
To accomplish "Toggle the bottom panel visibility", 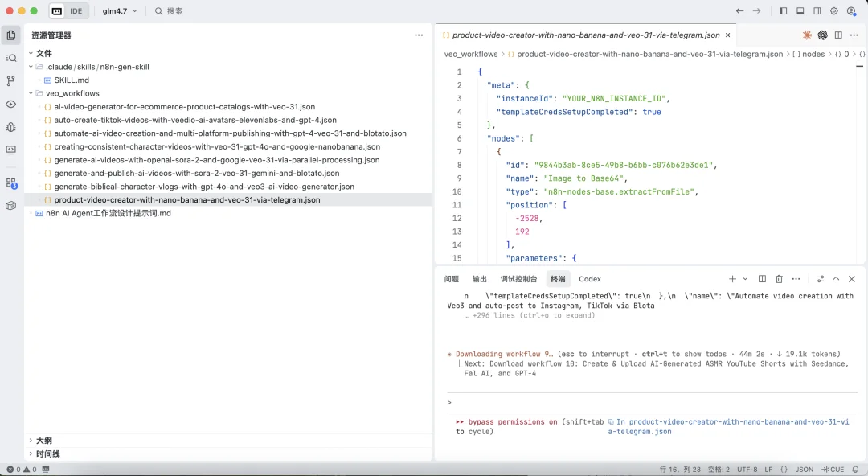I will 800,11.
